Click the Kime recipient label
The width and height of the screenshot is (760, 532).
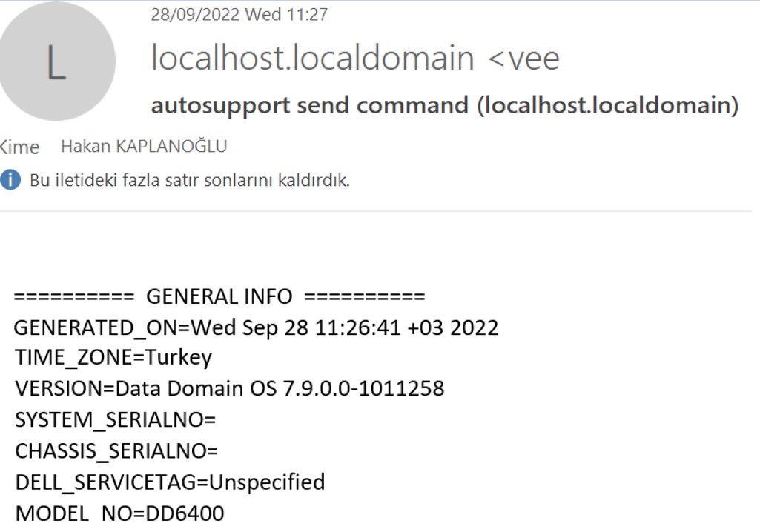coord(19,147)
